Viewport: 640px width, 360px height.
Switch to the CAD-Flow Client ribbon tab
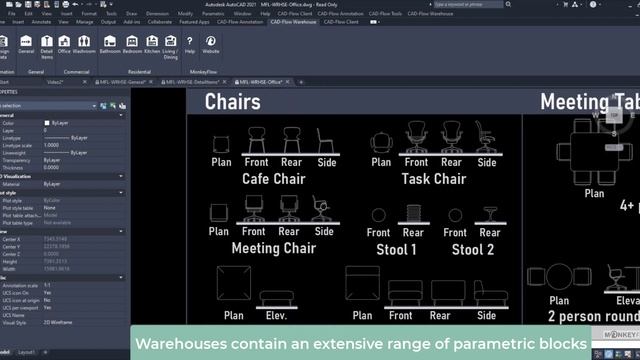tap(341, 22)
